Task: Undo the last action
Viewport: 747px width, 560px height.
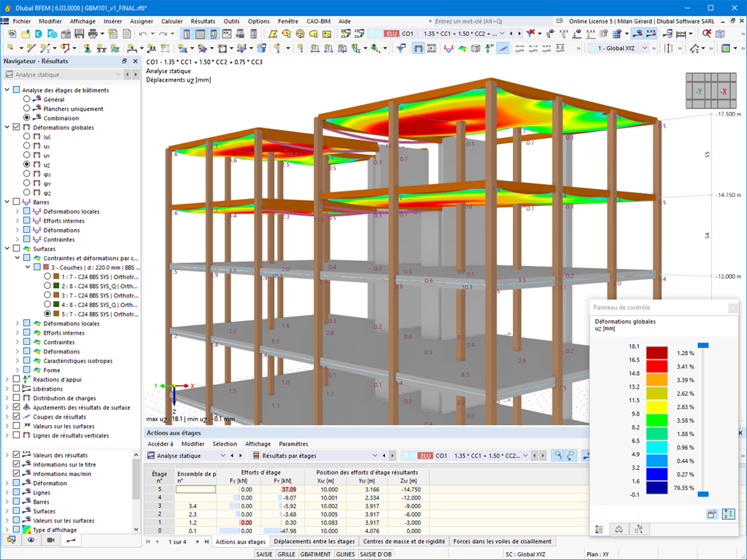Action: coord(143,34)
